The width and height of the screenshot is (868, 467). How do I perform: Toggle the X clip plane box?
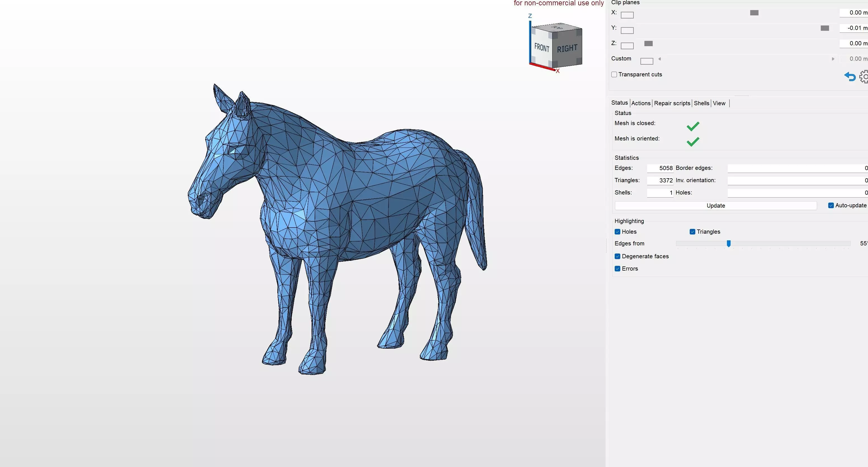click(x=627, y=15)
